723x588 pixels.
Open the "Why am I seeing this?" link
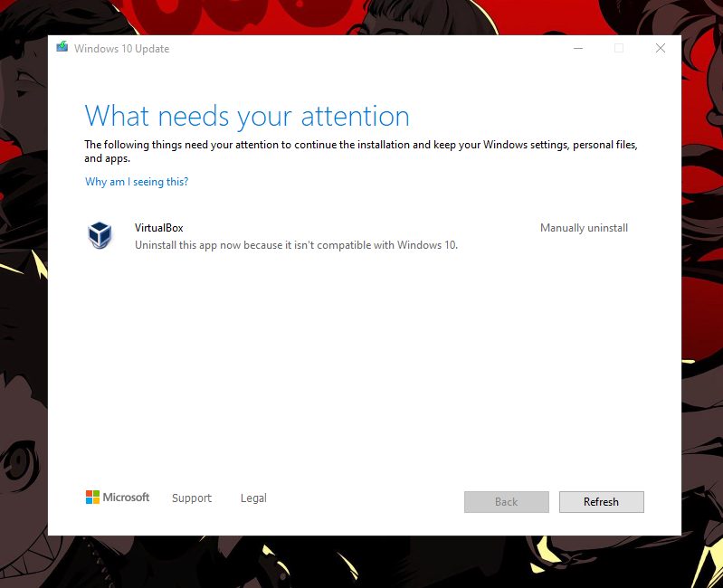tap(137, 182)
